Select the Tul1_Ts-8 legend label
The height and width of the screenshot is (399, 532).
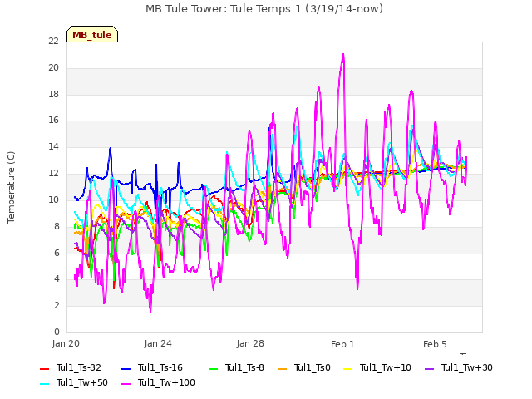244,367
